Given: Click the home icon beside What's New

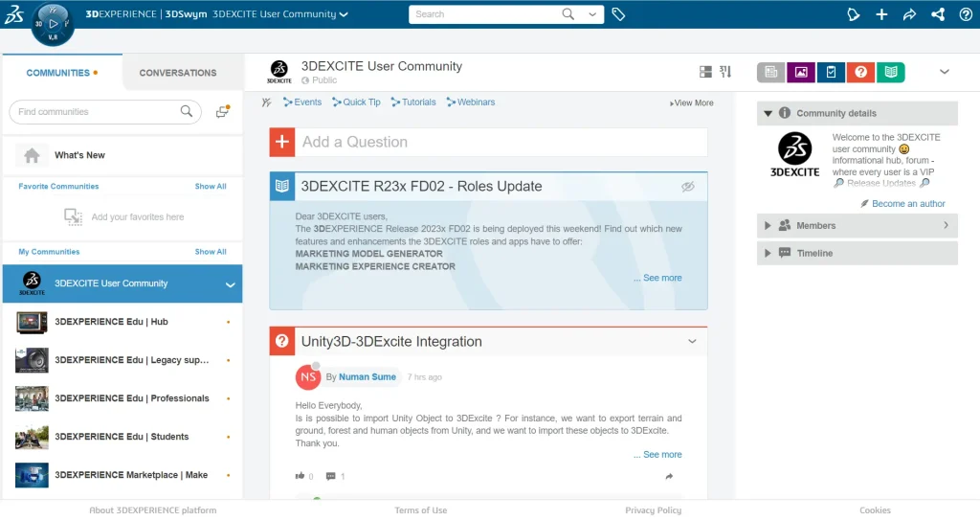Looking at the screenshot, I should 32,155.
